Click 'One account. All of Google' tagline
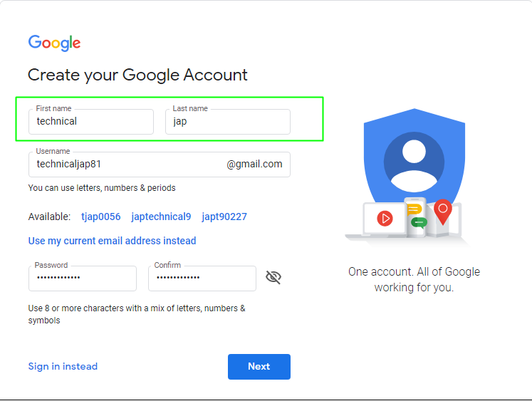The height and width of the screenshot is (401, 532). (414, 279)
